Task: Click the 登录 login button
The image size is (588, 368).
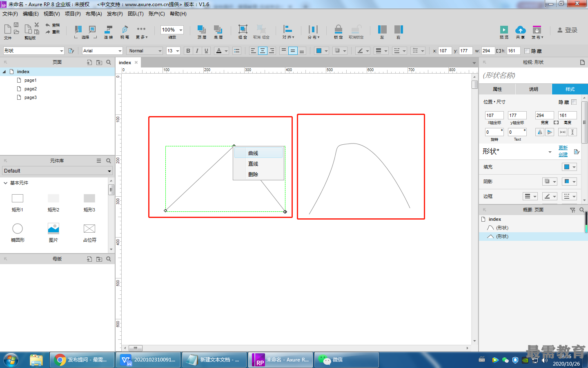Action: tap(567, 30)
